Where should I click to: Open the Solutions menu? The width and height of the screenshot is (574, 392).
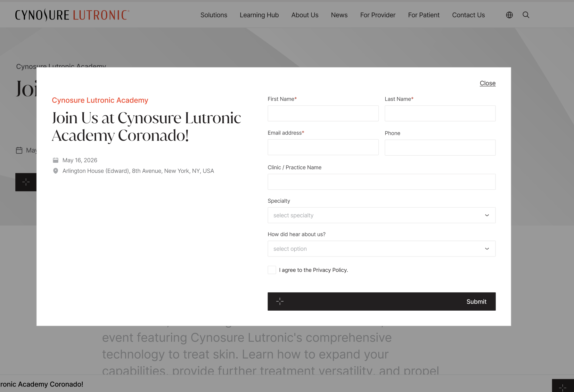214,15
